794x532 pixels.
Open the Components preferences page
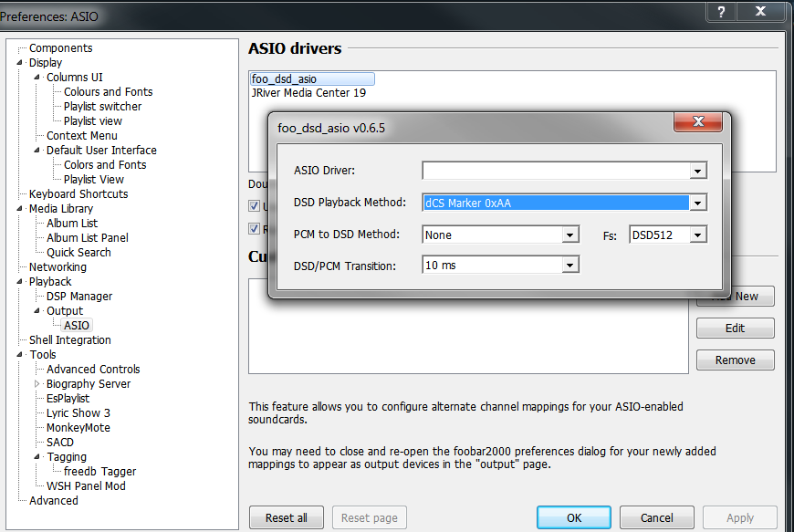(x=61, y=48)
